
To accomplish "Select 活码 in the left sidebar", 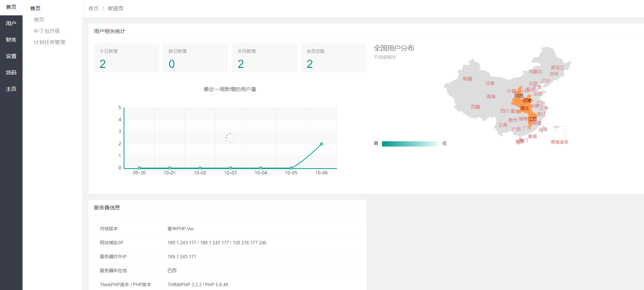I will click(11, 72).
